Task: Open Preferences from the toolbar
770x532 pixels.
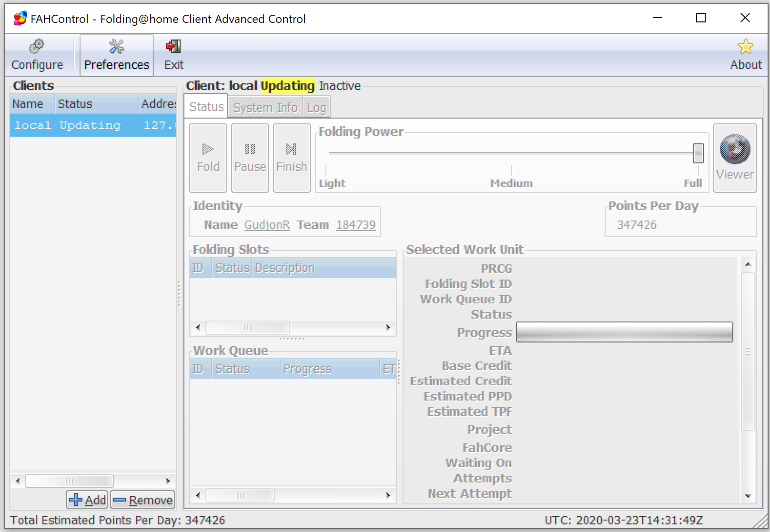Action: 117,55
